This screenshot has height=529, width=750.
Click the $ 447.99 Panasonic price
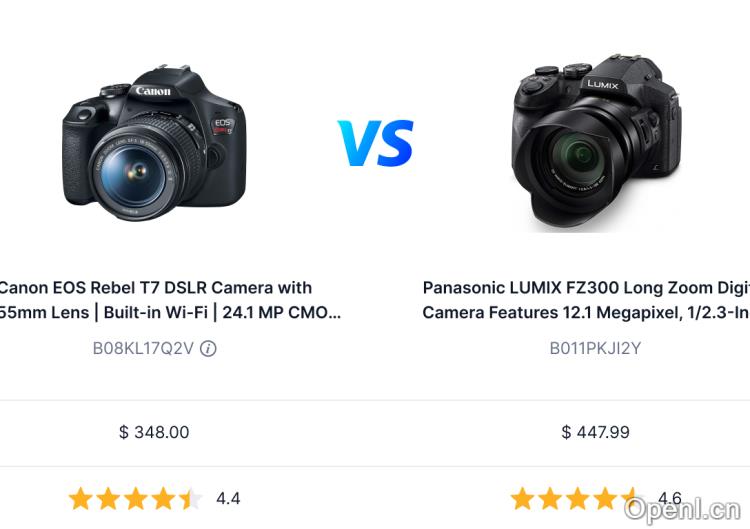click(596, 432)
